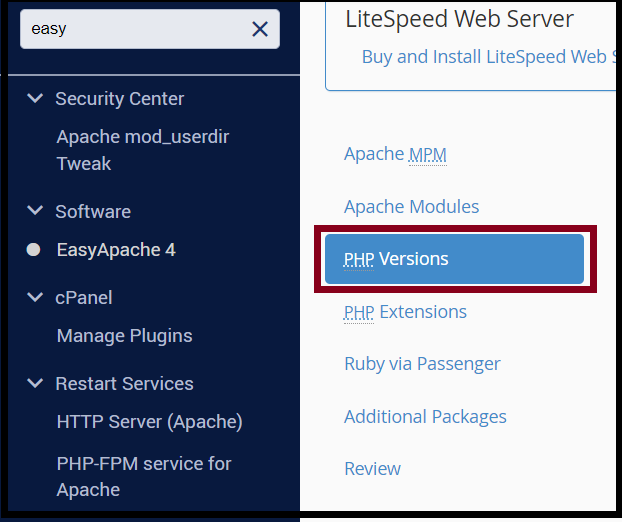This screenshot has width=622, height=522.
Task: Click the Restart Services heading text
Action: pyautogui.click(x=125, y=384)
